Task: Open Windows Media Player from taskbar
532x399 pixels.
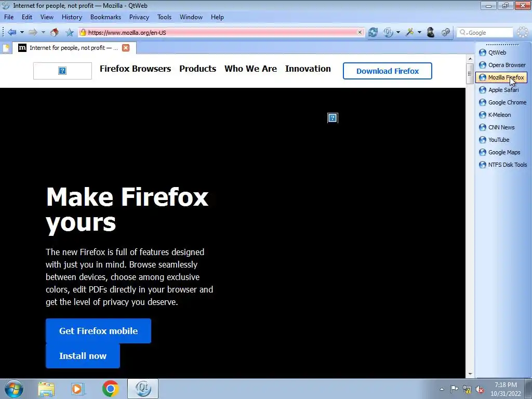Action: 78,389
